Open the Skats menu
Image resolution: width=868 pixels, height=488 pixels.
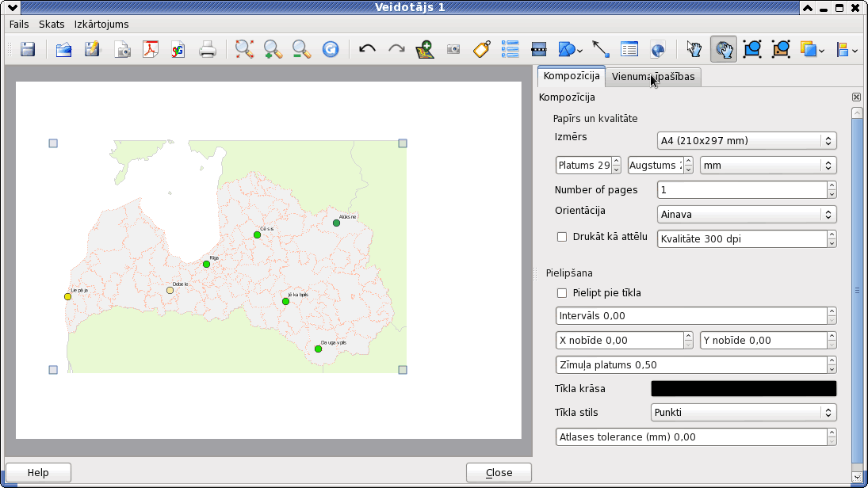tap(52, 25)
